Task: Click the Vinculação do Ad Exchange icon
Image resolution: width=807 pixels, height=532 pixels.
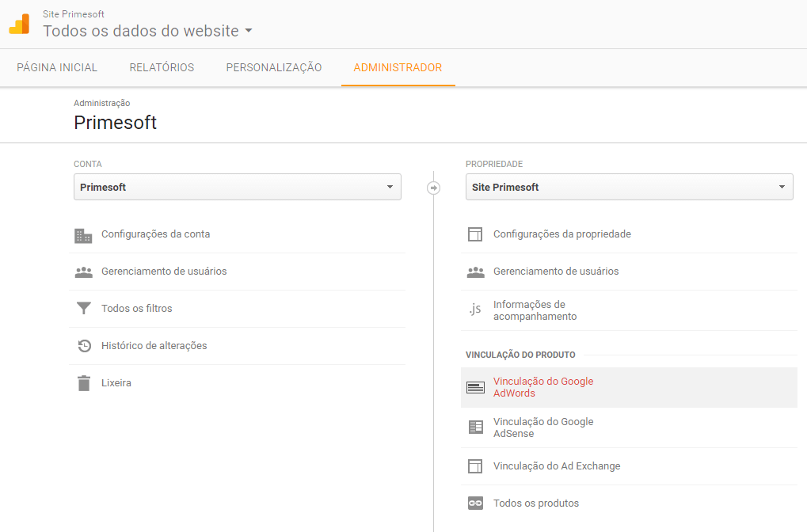Action: pyautogui.click(x=475, y=465)
